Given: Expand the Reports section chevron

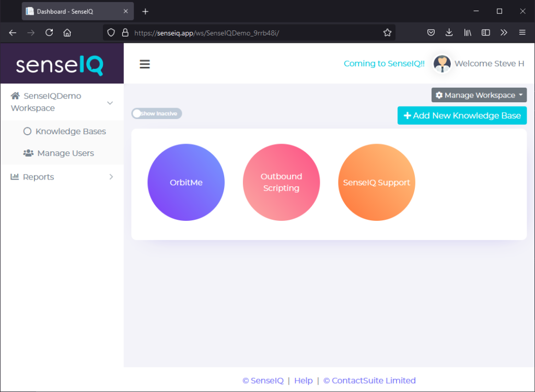Looking at the screenshot, I should click(111, 176).
